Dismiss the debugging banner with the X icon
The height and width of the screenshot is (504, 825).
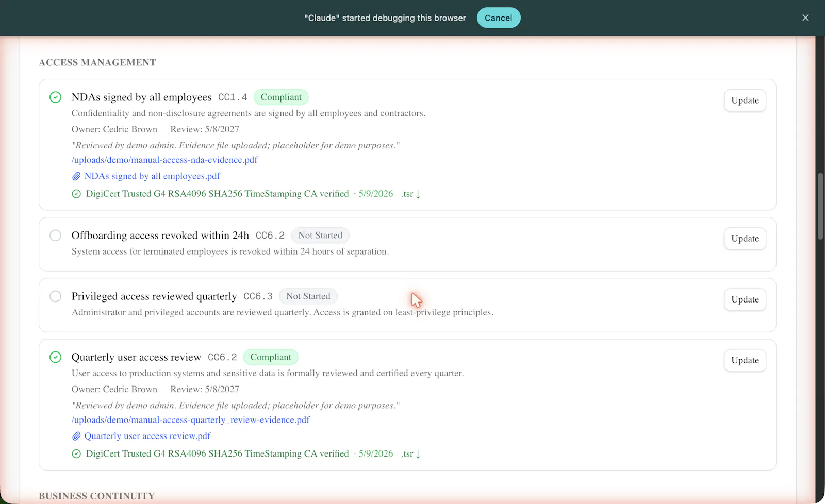[805, 18]
